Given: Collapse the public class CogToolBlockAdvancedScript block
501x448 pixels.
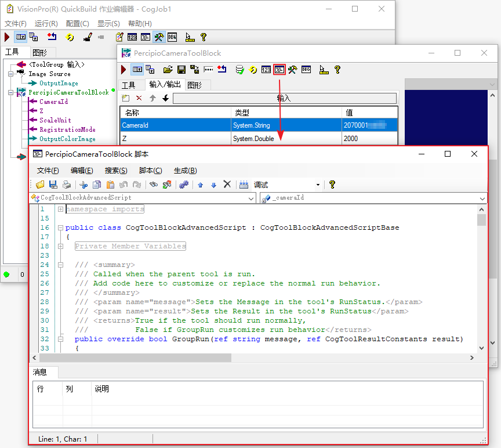Looking at the screenshot, I should (x=60, y=227).
